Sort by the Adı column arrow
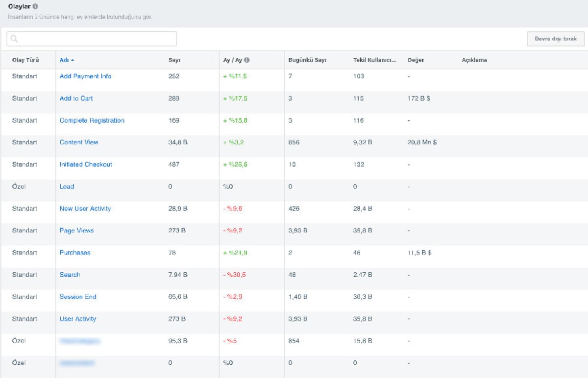 tap(73, 60)
